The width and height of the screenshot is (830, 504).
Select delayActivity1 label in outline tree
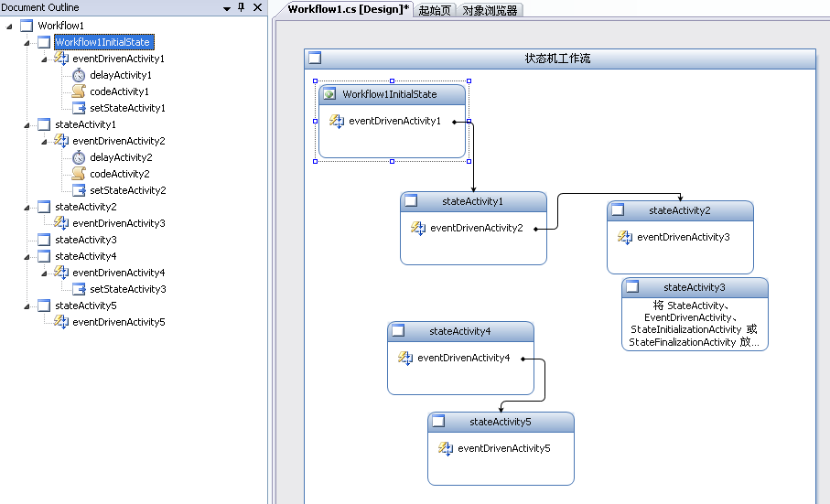121,75
